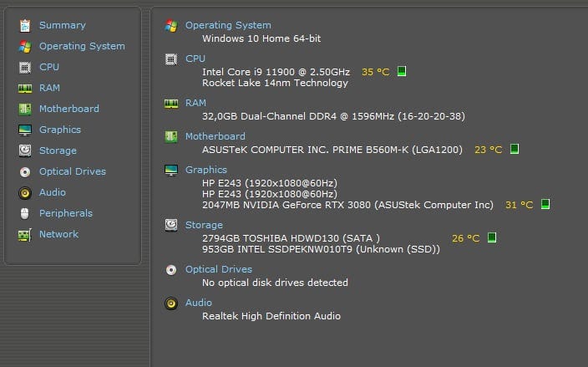Click the text Rocket Lake 14nm Technology
The width and height of the screenshot is (588, 367).
click(275, 83)
